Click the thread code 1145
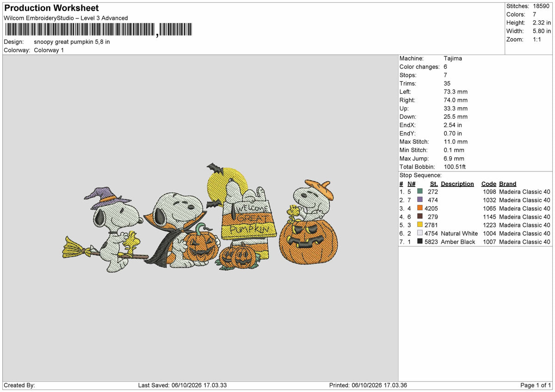Screen dimensions: 555x392 (x=489, y=216)
